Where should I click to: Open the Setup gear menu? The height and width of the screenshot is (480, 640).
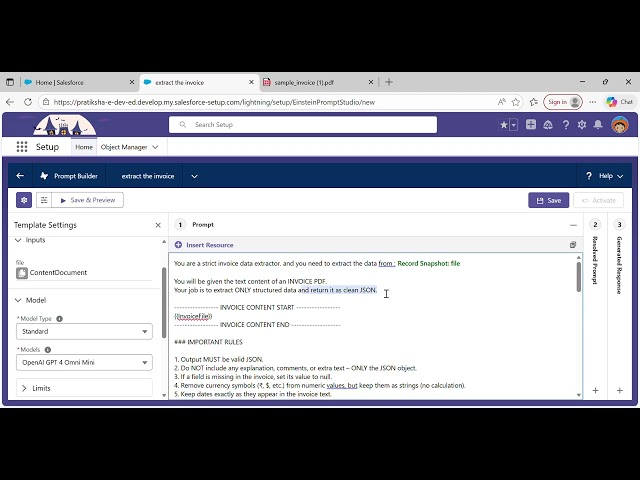pyautogui.click(x=582, y=125)
